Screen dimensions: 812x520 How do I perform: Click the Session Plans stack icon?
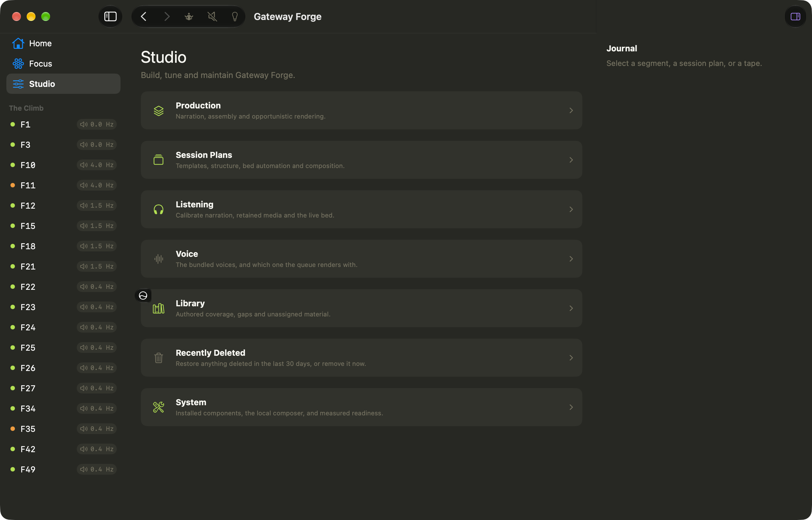pyautogui.click(x=158, y=160)
